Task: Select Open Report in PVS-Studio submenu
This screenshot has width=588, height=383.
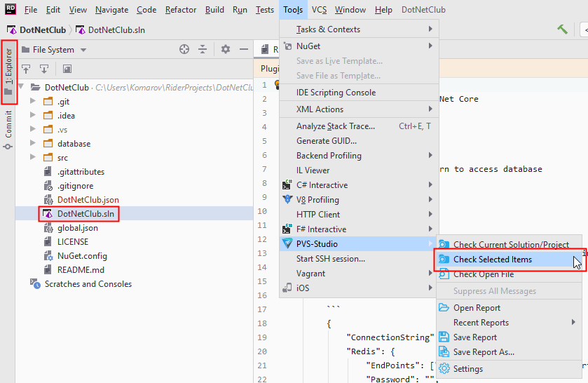Action: pyautogui.click(x=477, y=308)
